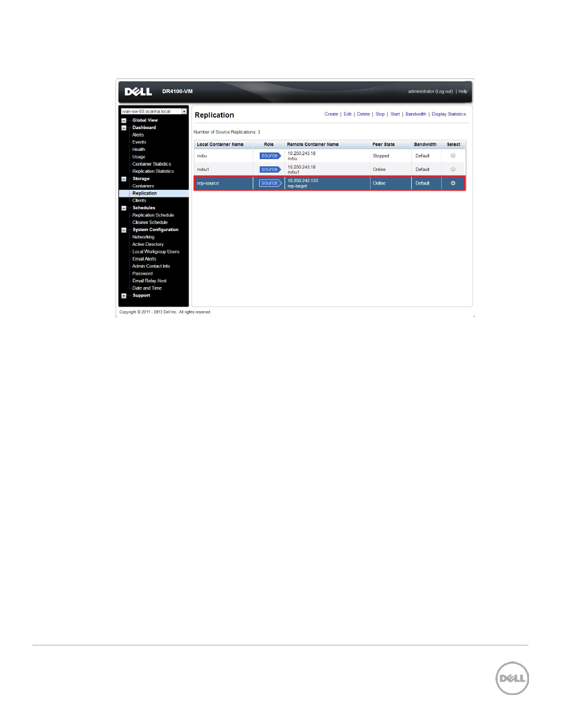Open Replication Schedule
Screen dimensions: 562x728
(153, 215)
